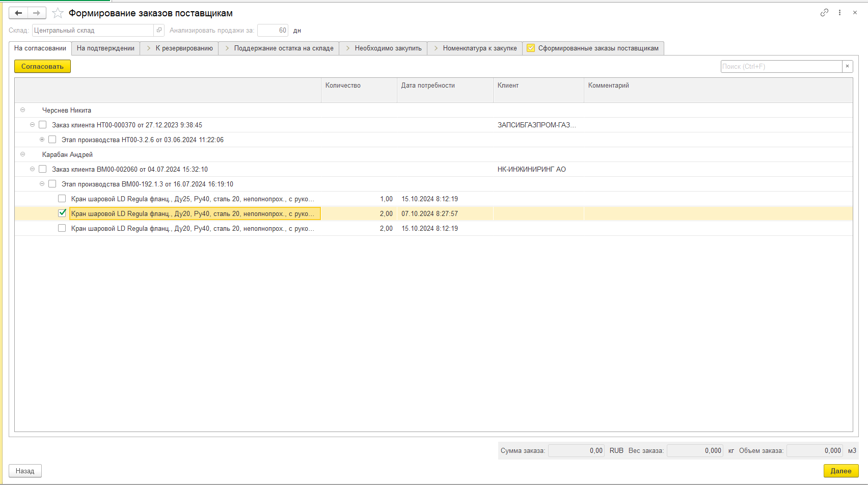
Task: Check the Ду25 Кран шаровой row checkbox
Action: (x=62, y=199)
